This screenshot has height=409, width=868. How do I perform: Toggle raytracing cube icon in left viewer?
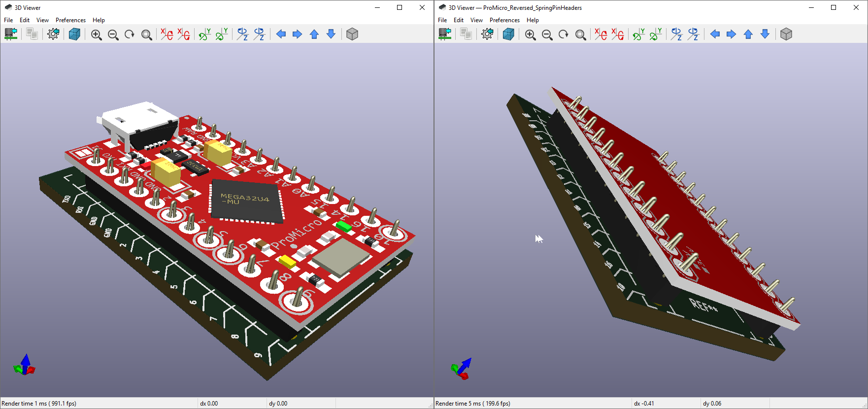(x=74, y=34)
